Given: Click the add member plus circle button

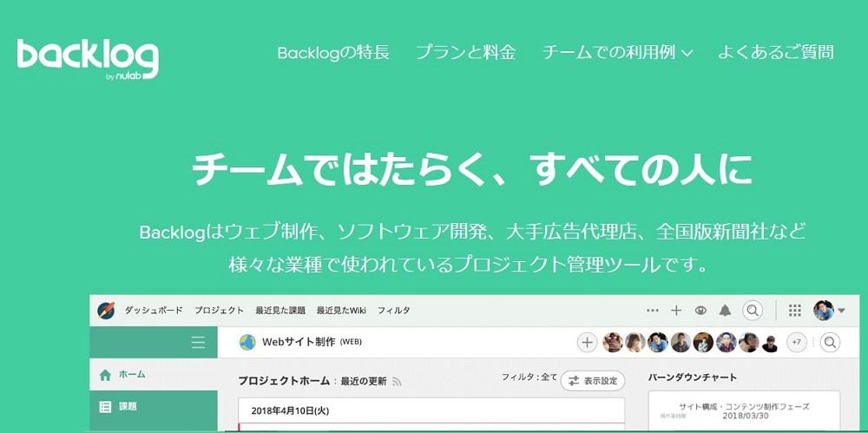Looking at the screenshot, I should (x=588, y=343).
